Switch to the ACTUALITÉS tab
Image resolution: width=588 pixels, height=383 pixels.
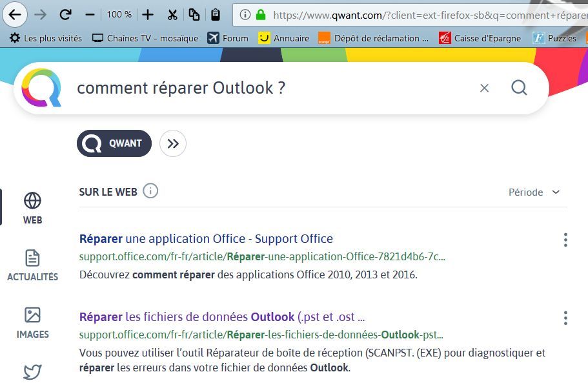[x=33, y=265]
